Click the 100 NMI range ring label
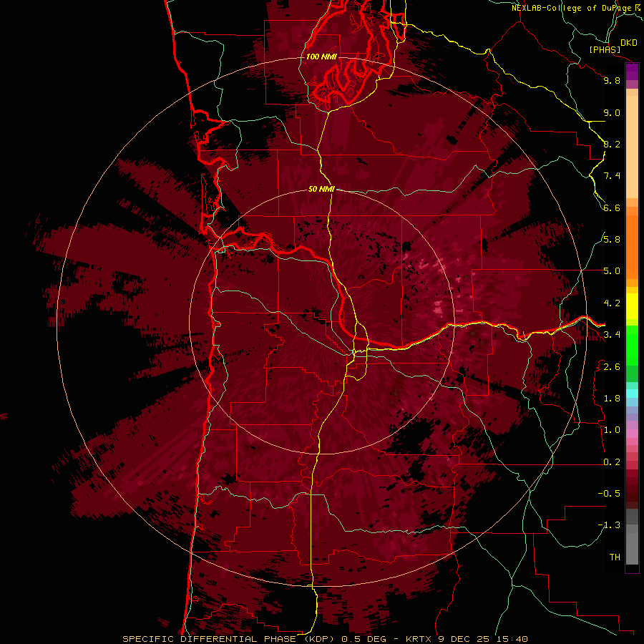 [321, 57]
